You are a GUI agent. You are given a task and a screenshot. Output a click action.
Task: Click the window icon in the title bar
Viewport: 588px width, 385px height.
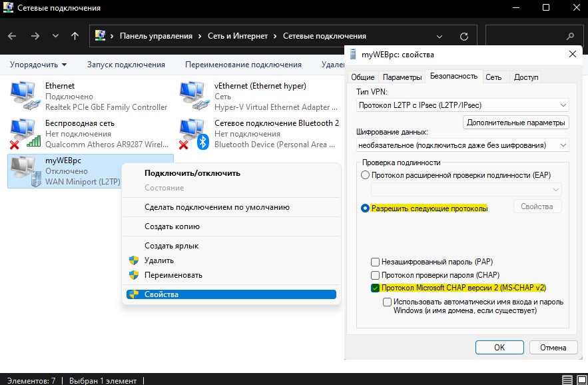pos(8,7)
